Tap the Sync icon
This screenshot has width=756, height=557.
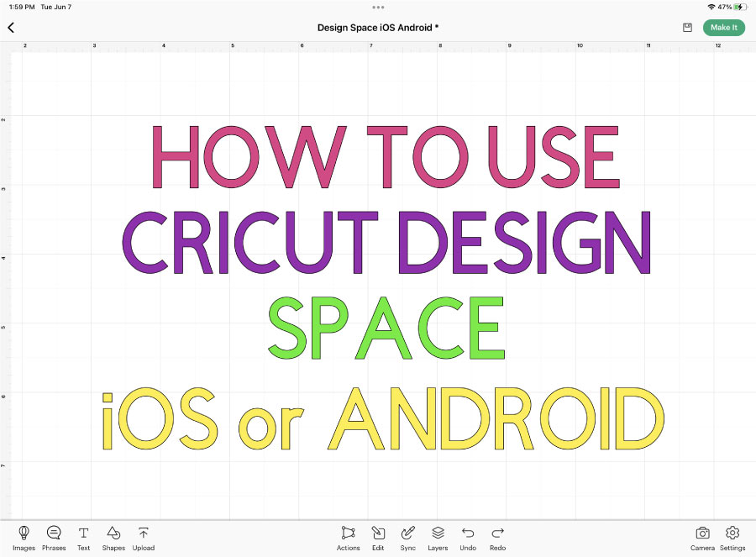407,538
